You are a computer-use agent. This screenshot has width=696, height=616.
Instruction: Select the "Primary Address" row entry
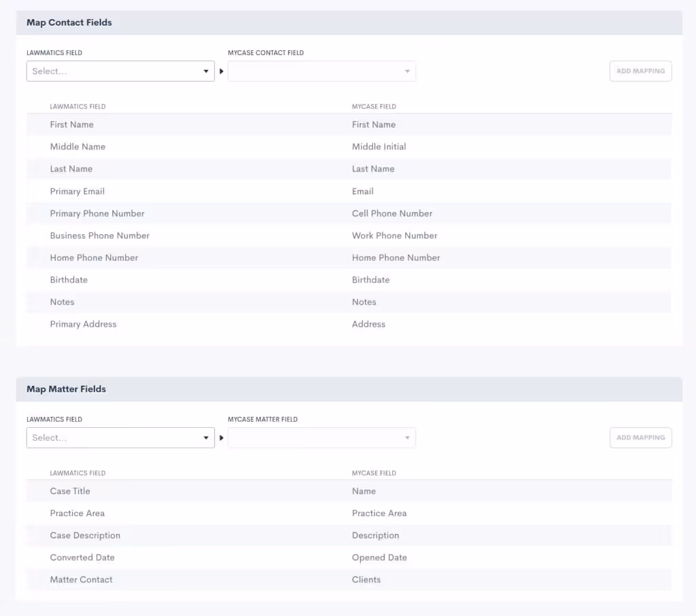(x=84, y=325)
